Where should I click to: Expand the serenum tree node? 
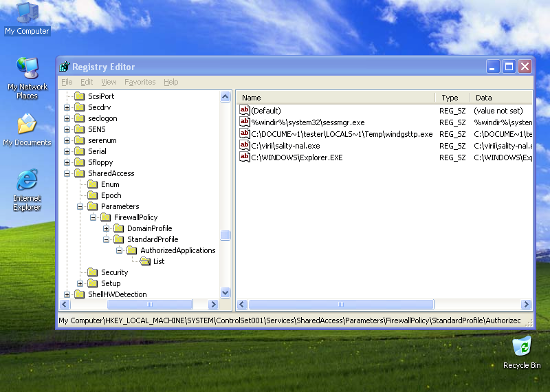(x=67, y=141)
